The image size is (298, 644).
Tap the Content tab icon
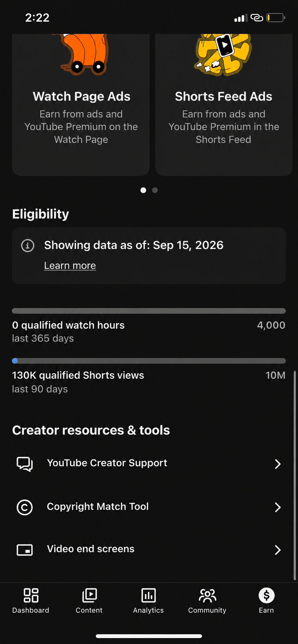89,595
